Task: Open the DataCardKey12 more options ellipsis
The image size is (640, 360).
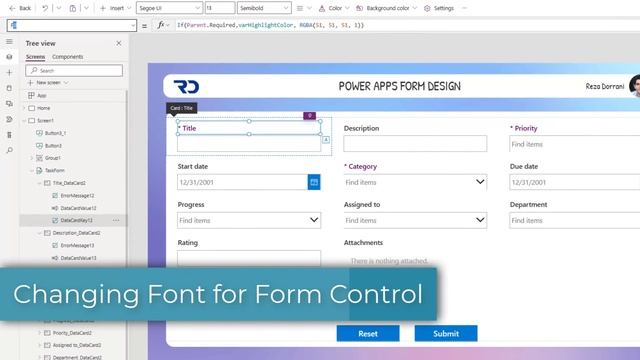Action: (x=116, y=220)
